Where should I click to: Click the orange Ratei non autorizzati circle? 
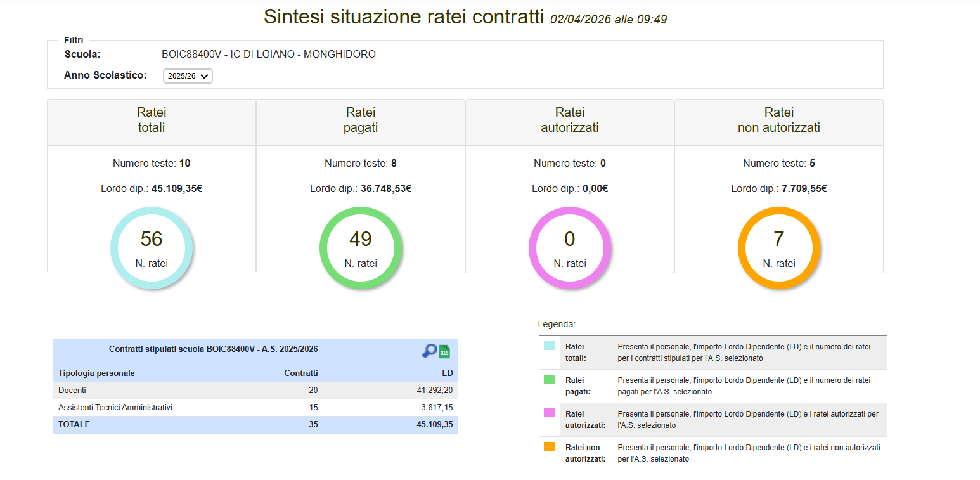[779, 248]
